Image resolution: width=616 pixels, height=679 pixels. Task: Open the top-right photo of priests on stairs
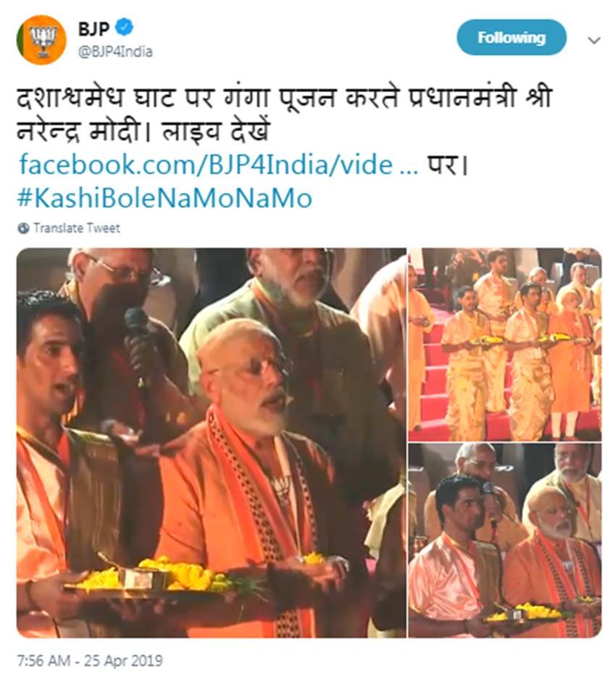pyautogui.click(x=505, y=345)
